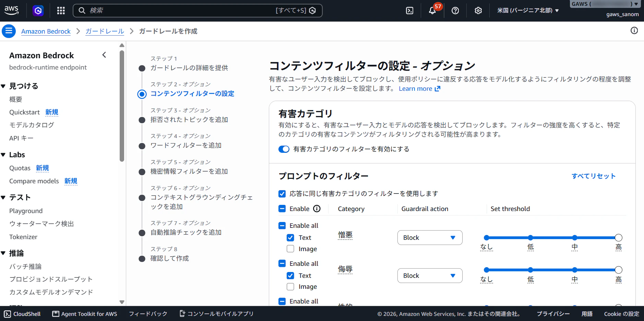Collapse the 推論 sidebar section
Screen dimensions: 644x321
[x=3, y=253]
